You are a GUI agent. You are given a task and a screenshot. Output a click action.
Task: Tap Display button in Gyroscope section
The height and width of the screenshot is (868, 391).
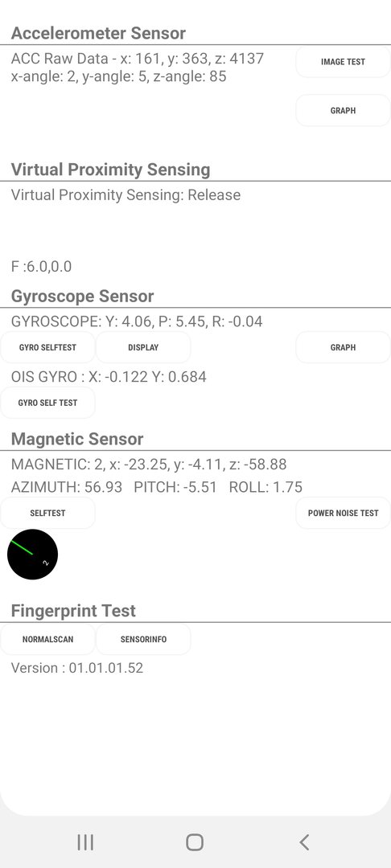click(x=143, y=348)
